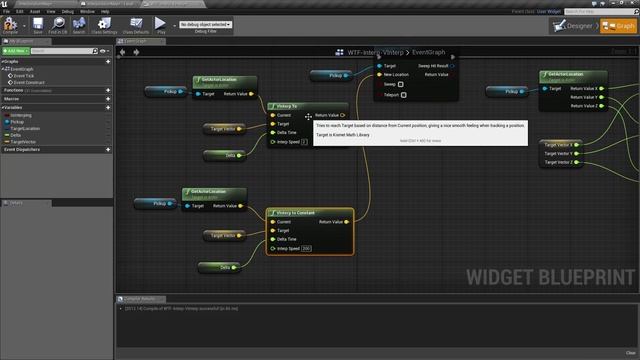The height and width of the screenshot is (360, 640).
Task: Collapse the Graphs section
Action: click(x=2, y=62)
